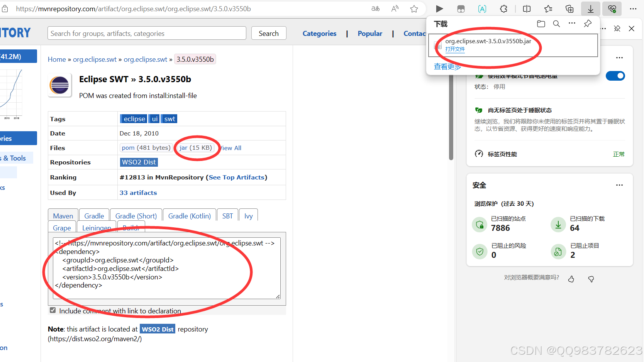The width and height of the screenshot is (644, 362).
Task: Click the translate page icon in address bar
Action: pyautogui.click(x=375, y=8)
